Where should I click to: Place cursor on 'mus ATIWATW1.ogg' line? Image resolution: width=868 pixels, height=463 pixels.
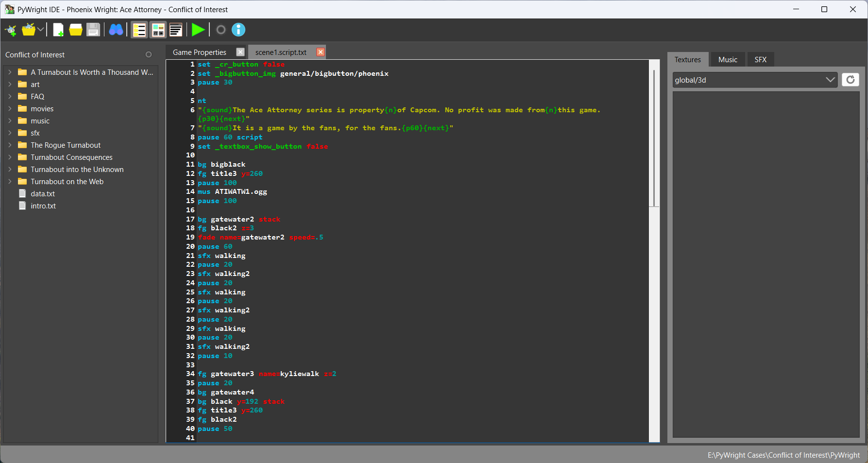point(232,192)
